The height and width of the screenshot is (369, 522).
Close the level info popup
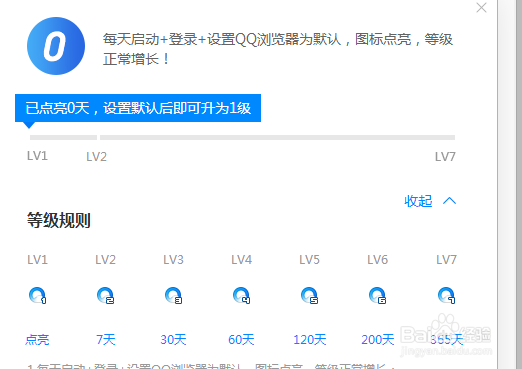coord(481,8)
